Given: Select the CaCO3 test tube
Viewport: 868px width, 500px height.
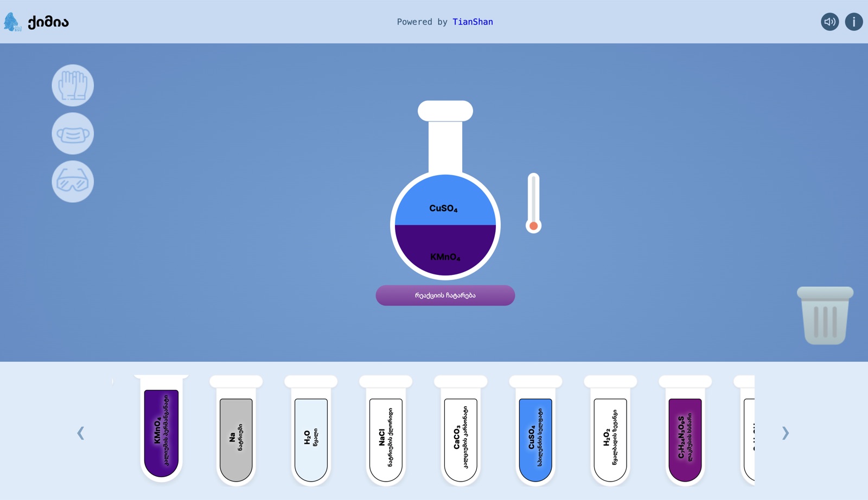Looking at the screenshot, I should tap(461, 431).
